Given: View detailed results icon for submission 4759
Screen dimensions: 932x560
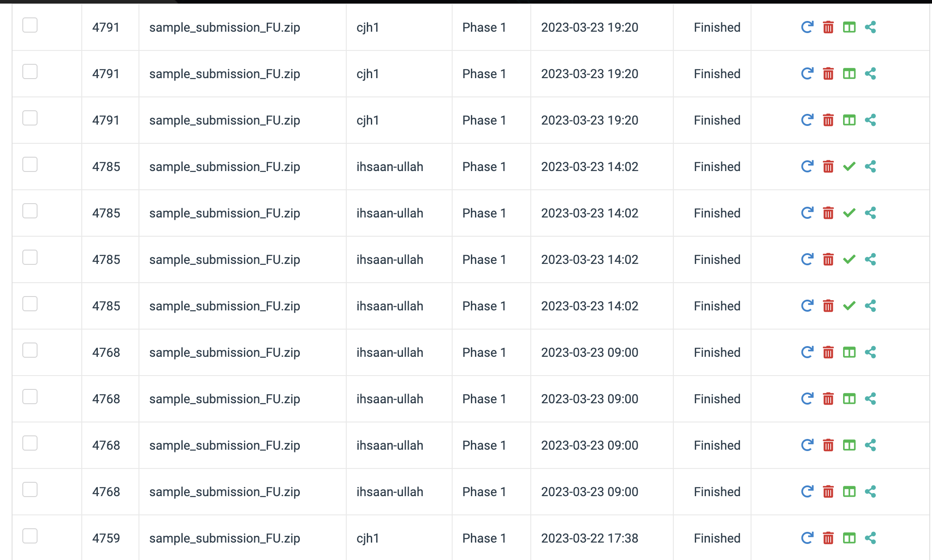Looking at the screenshot, I should (849, 538).
